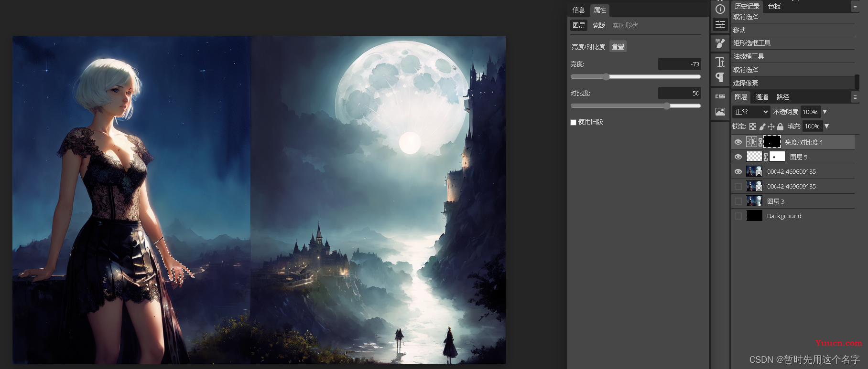Image resolution: width=868 pixels, height=369 pixels.
Task: Open the CSS panel icon
Action: coord(720,96)
